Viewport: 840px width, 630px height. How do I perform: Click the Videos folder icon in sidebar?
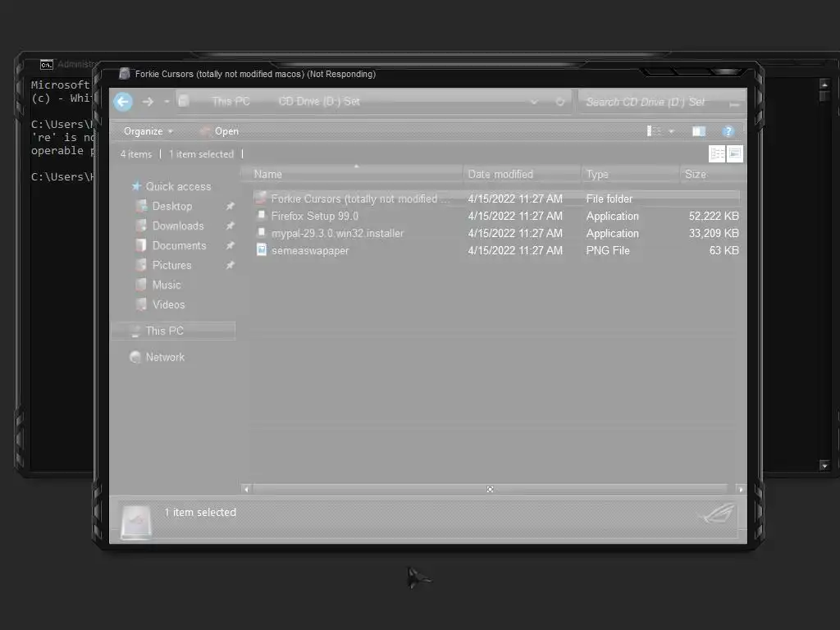141,304
